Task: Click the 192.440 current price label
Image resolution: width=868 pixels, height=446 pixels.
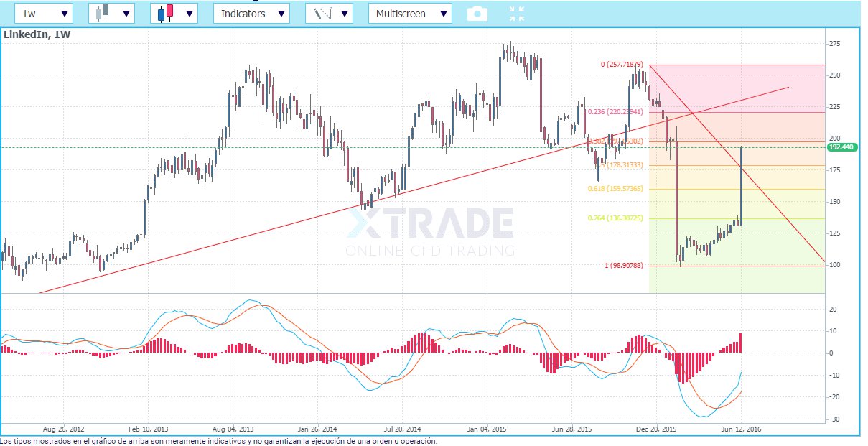Action: click(842, 147)
